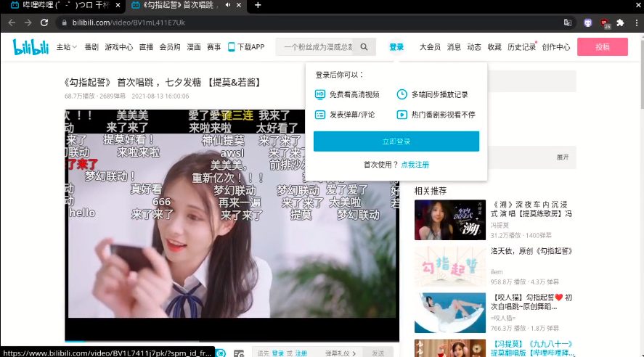Expand the collapsed panel via 展开
The width and height of the screenshot is (644, 357).
tap(562, 157)
